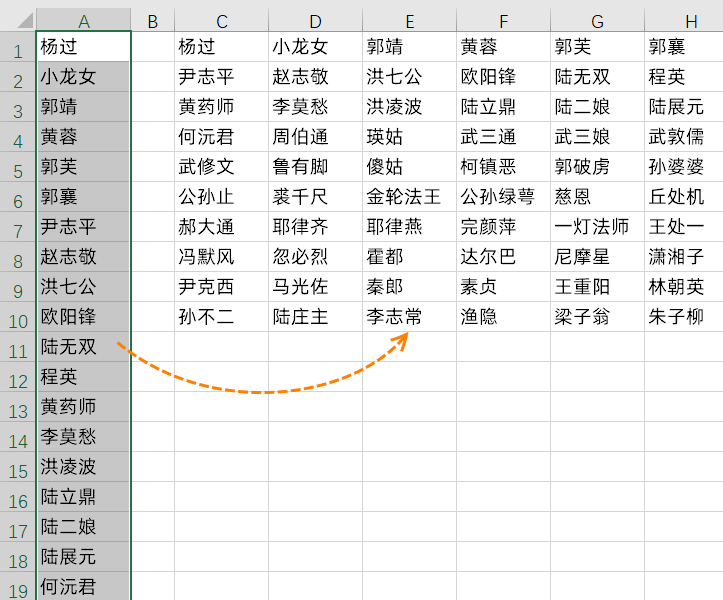The image size is (723, 600).
Task: Click cell A3 containing 郭靖
Action: coord(83,107)
